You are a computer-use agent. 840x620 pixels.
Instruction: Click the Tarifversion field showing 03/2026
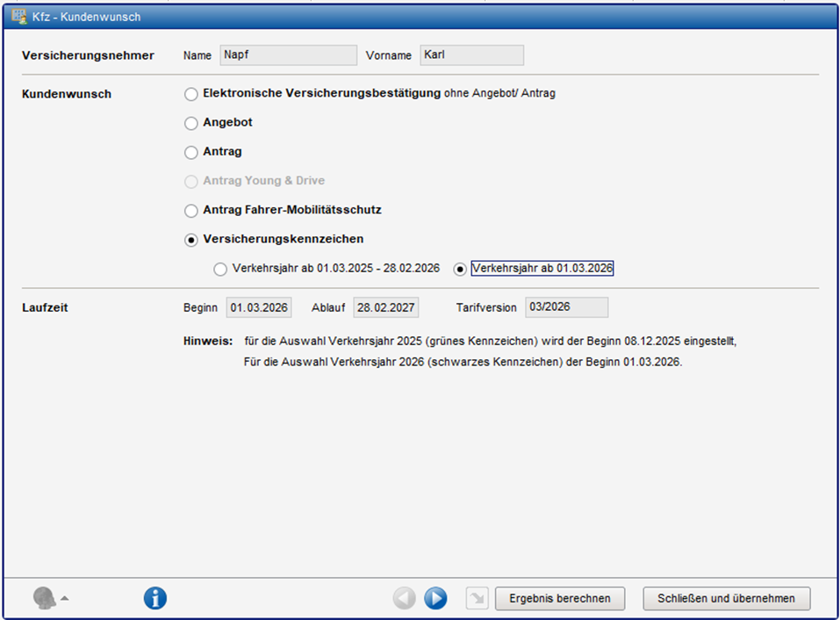pos(566,307)
